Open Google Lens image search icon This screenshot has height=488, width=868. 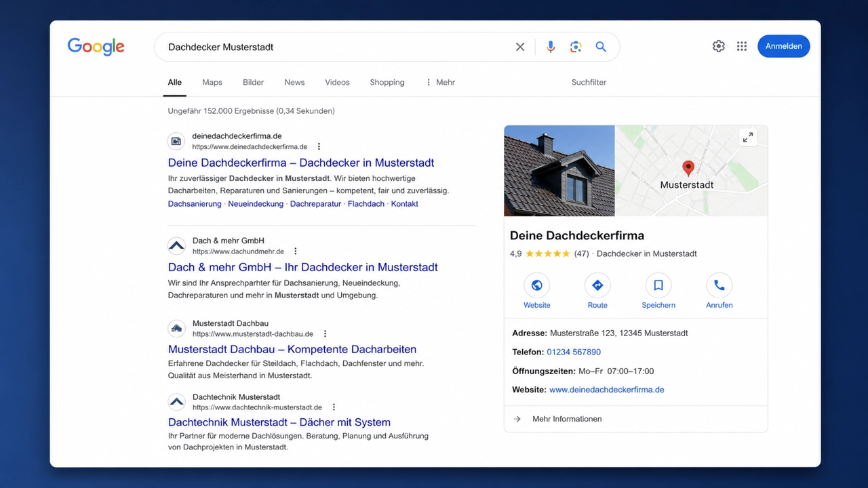click(x=576, y=47)
